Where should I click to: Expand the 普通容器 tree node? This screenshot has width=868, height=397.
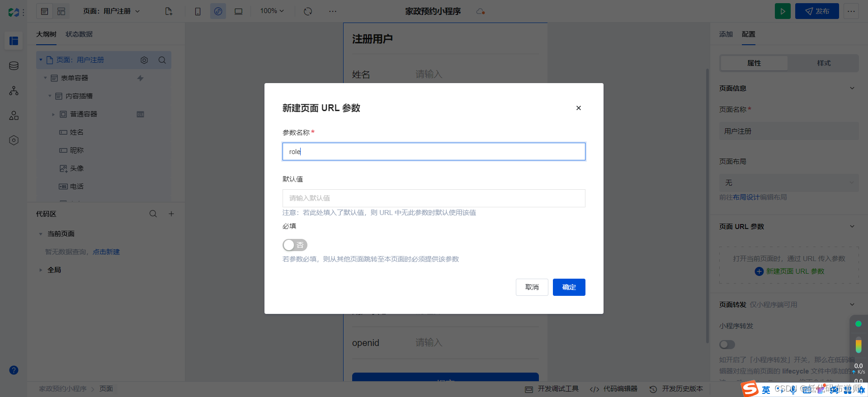click(53, 114)
